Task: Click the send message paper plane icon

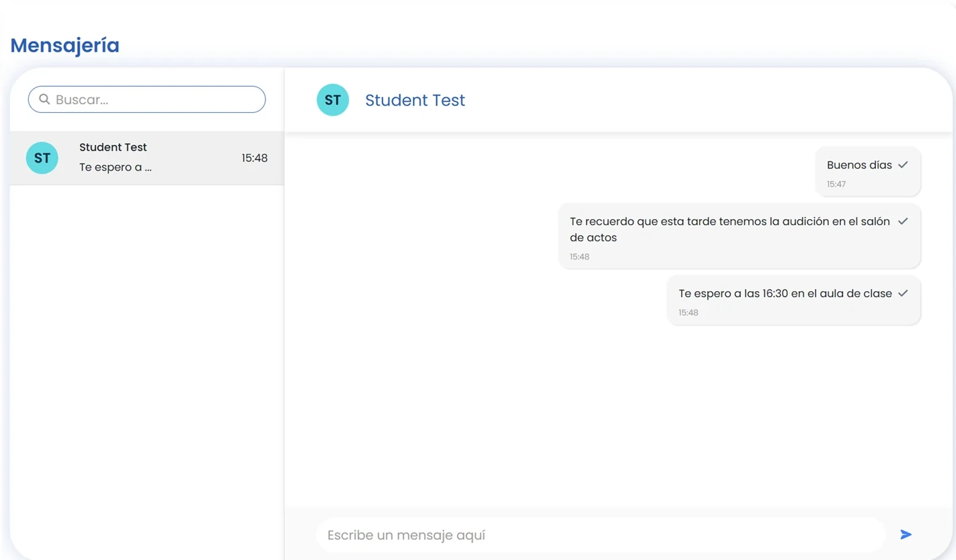Action: pyautogui.click(x=906, y=534)
